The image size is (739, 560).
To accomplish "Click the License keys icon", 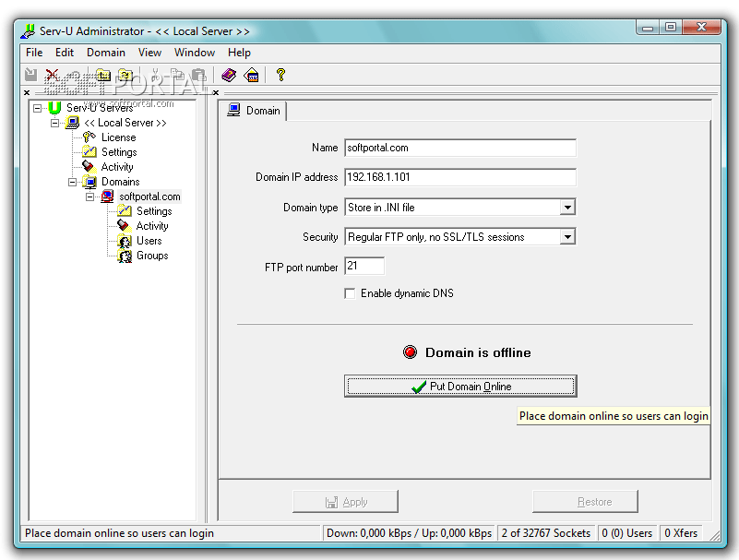I will tap(89, 137).
